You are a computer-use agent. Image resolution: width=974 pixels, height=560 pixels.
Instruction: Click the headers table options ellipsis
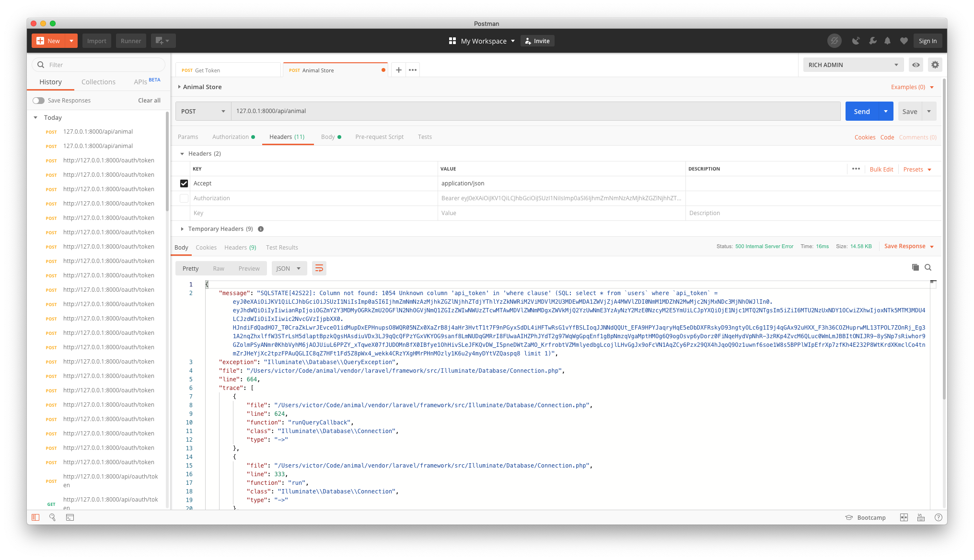(856, 169)
